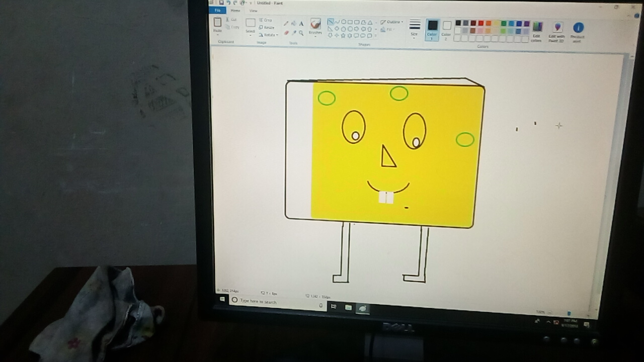Screen dimensions: 644x362
Task: Expand the Outline dropdown
Action: click(x=392, y=22)
